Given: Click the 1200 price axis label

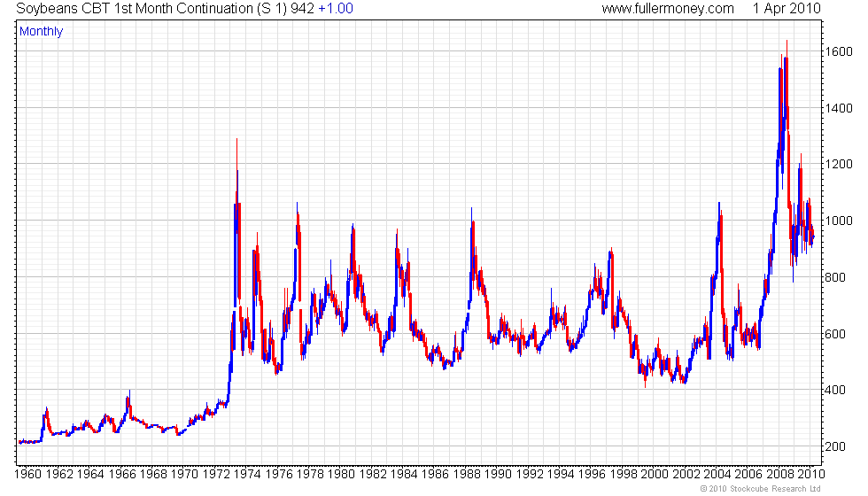Looking at the screenshot, I should pyautogui.click(x=839, y=165).
